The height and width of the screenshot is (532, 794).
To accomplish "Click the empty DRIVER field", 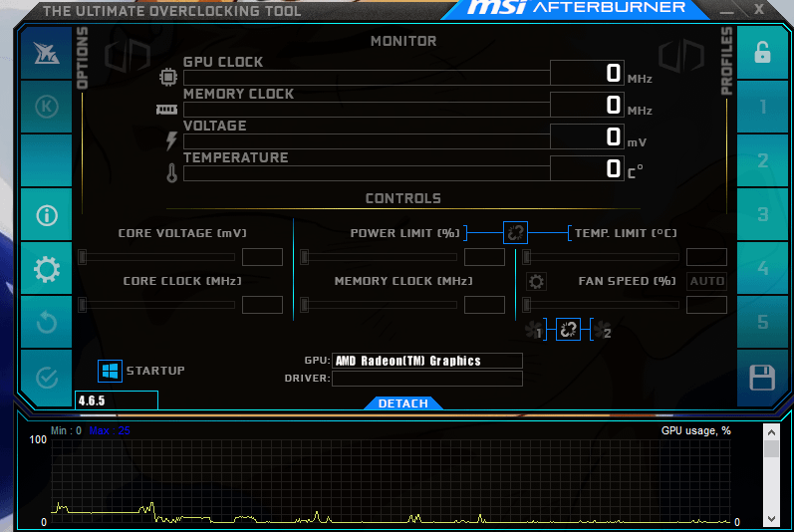I will (426, 379).
